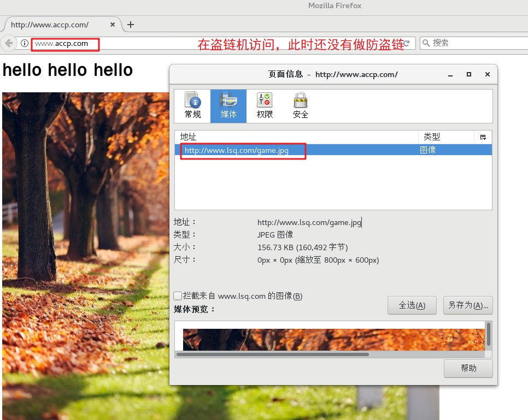Click the 图像 type cell in media list
Image resolution: width=528 pixels, height=420 pixels.
427,150
